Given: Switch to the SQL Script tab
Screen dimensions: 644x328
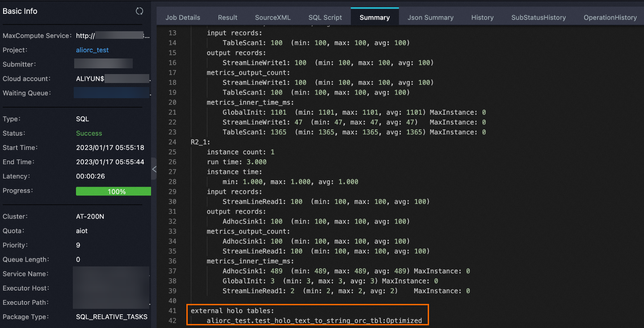Looking at the screenshot, I should point(325,17).
